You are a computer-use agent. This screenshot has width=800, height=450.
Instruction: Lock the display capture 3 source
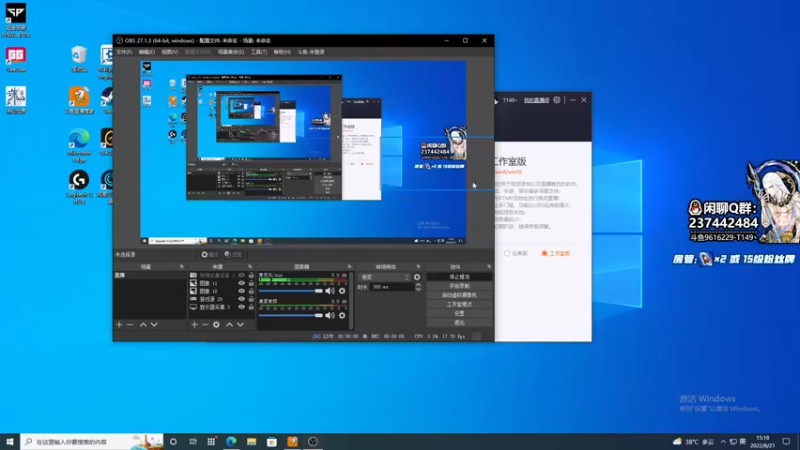click(251, 307)
